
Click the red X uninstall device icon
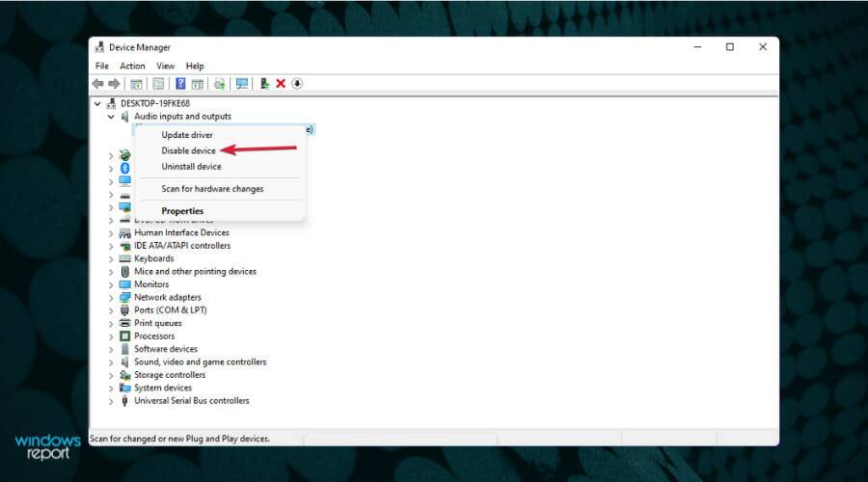[281, 84]
